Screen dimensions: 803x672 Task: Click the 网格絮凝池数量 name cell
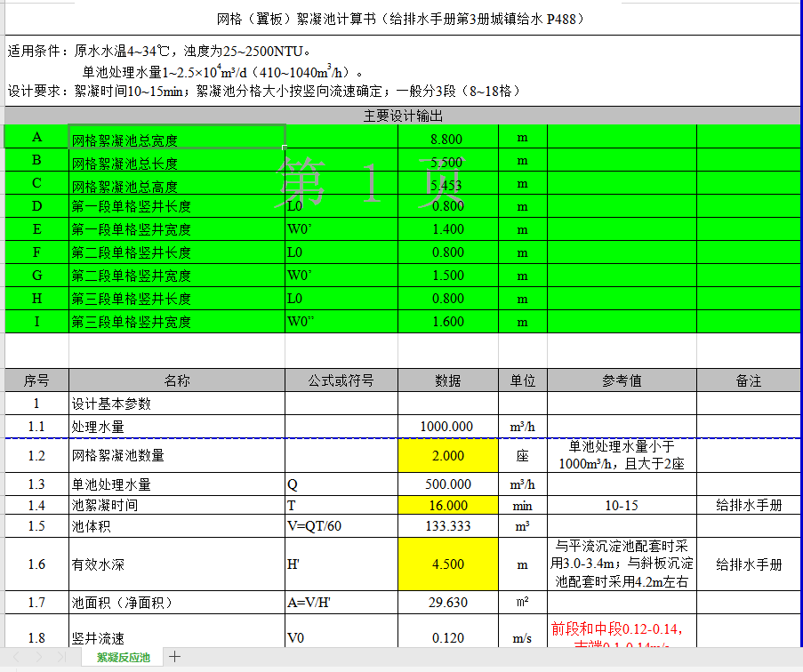[x=177, y=455]
